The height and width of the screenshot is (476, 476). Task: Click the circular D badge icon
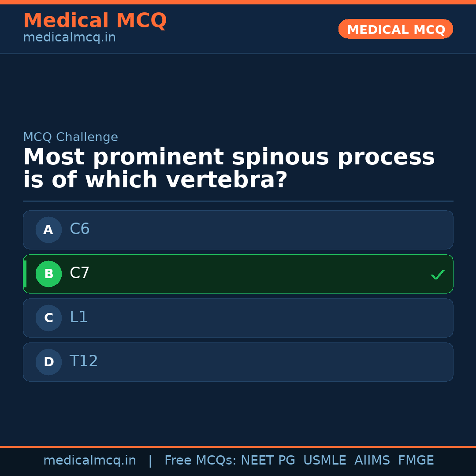pyautogui.click(x=48, y=362)
